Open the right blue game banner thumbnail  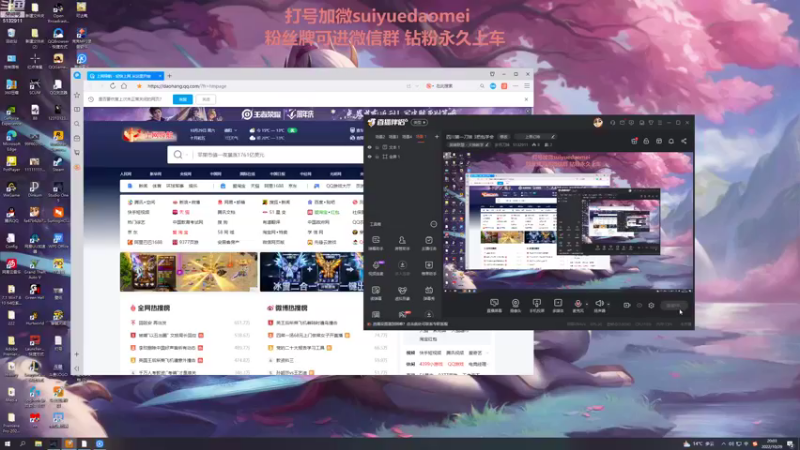coord(312,272)
